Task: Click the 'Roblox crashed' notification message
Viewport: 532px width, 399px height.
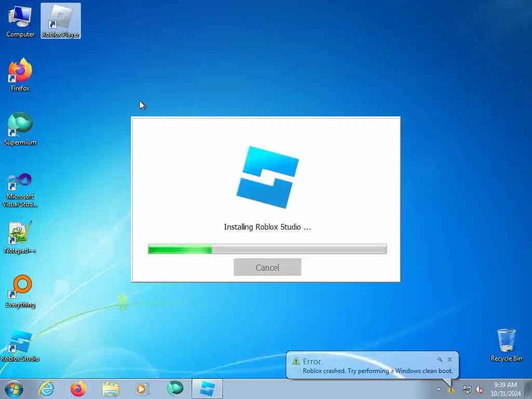Action: [x=378, y=371]
